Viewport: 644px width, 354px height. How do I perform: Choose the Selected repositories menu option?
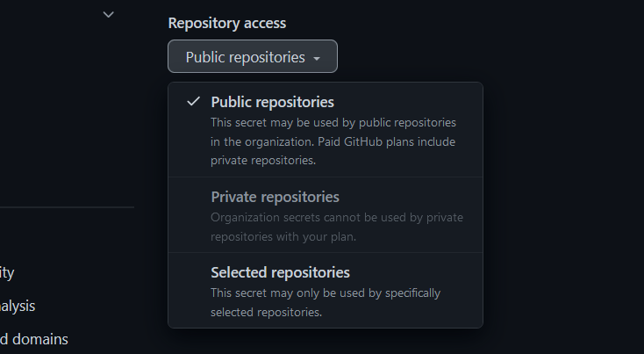click(x=280, y=272)
